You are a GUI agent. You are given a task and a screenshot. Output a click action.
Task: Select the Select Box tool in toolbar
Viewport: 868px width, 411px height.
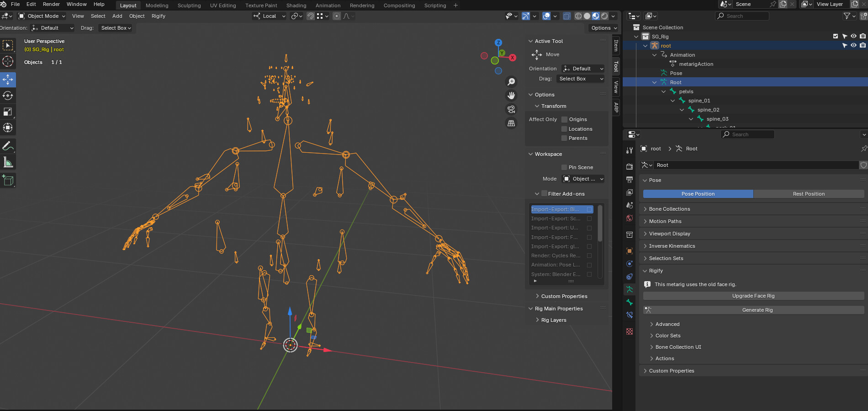[x=8, y=45]
